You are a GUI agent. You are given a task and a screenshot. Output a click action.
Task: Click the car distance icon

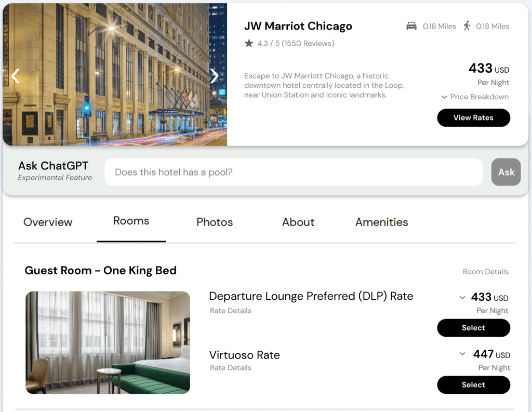point(411,26)
